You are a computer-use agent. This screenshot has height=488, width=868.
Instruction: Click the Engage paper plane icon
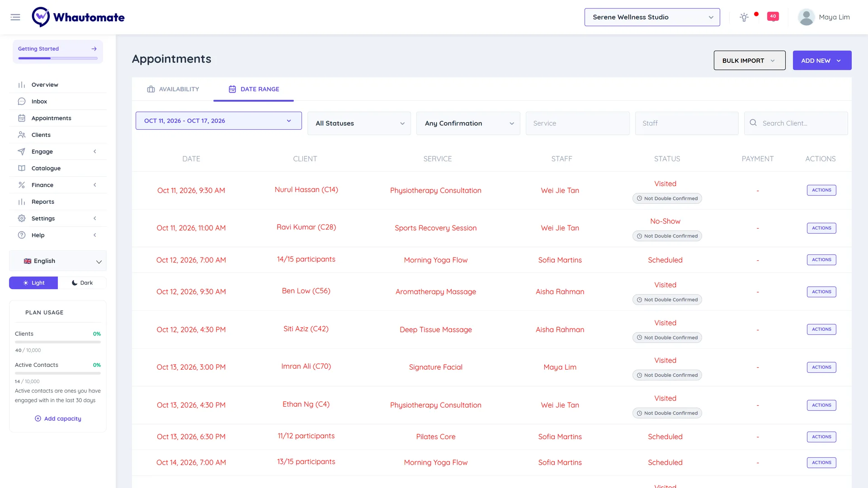pyautogui.click(x=22, y=151)
